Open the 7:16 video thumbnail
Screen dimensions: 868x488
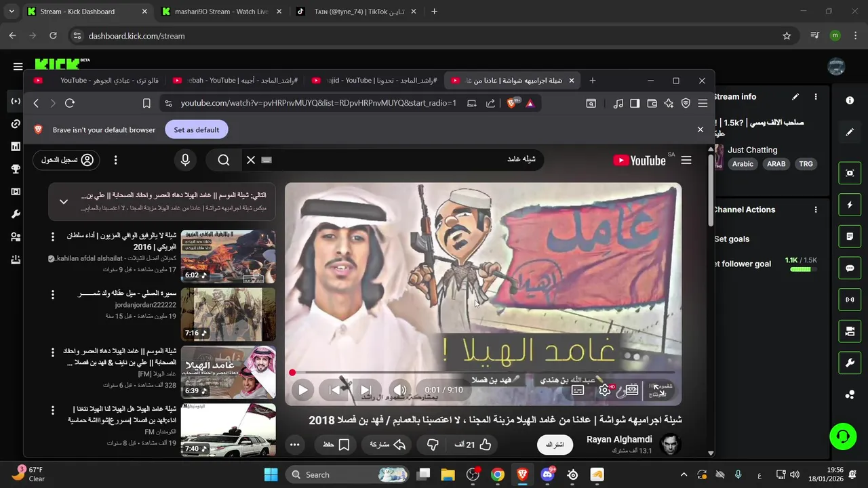(228, 314)
